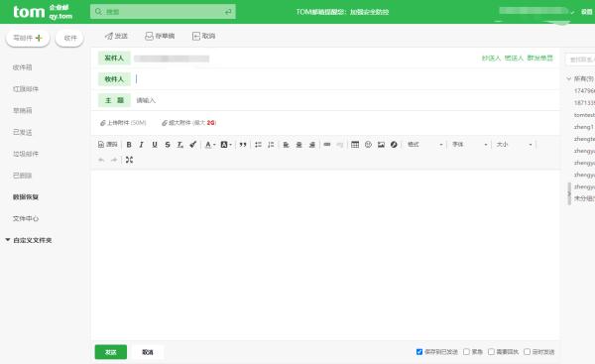Apply strikethrough formatting
Viewport: 595px width, 364px height.
(168, 145)
